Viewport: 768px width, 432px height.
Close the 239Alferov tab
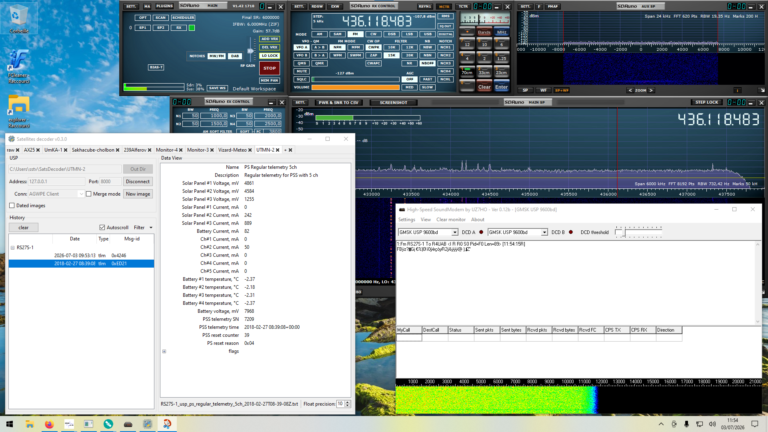[150, 150]
